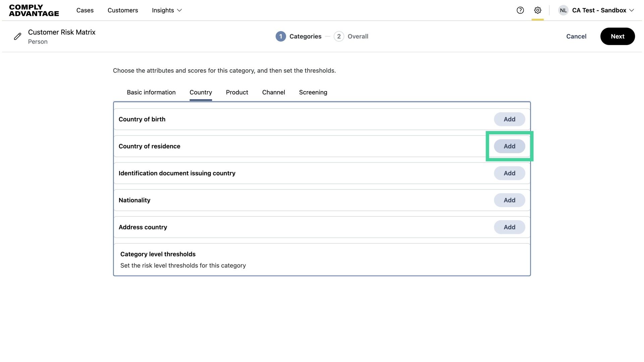
Task: Open the CA Test - Sandbox account dropdown
Action: click(603, 10)
